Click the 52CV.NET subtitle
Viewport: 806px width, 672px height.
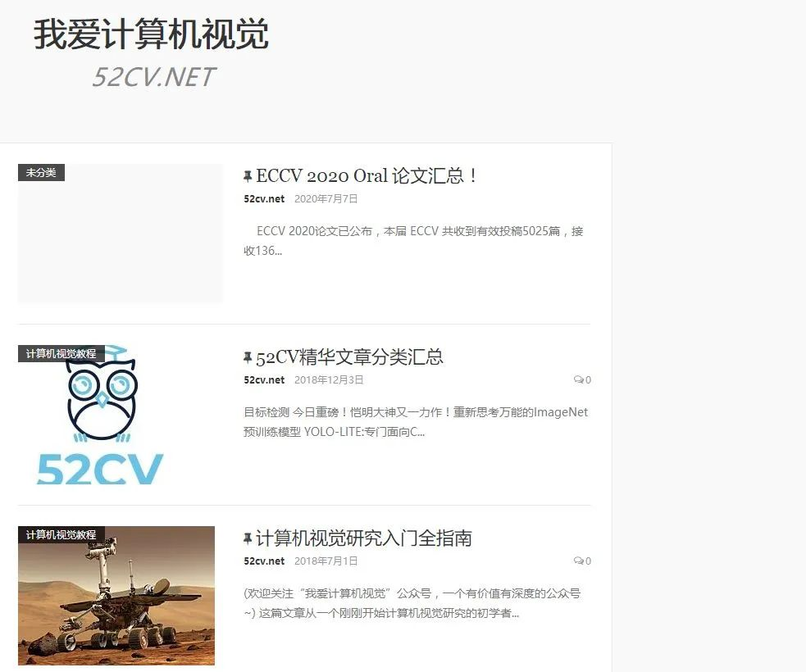coord(153,77)
